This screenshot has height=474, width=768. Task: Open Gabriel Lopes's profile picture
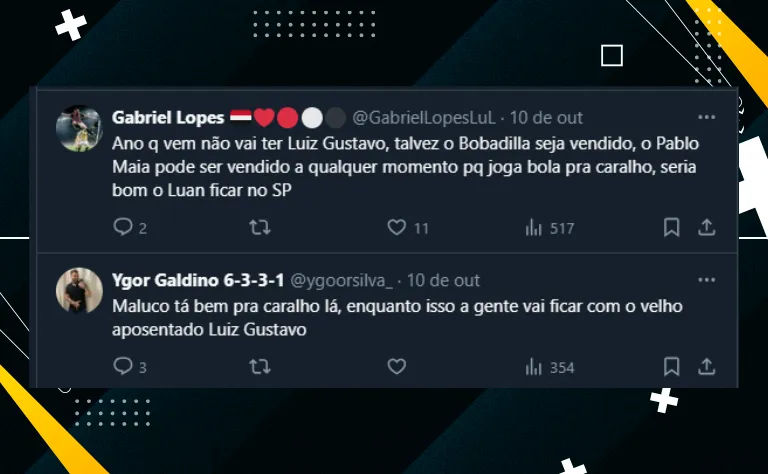point(79,128)
